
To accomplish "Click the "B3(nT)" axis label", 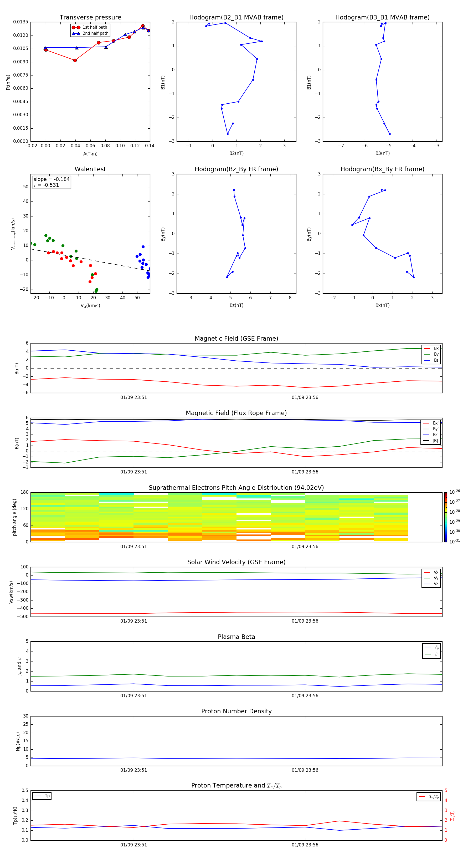I will [382, 153].
